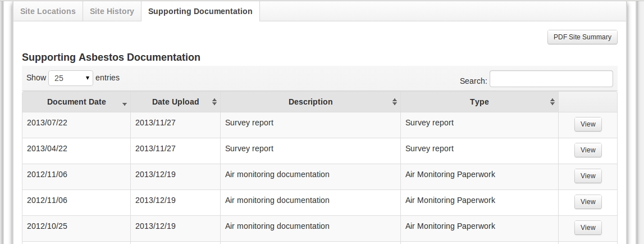The width and height of the screenshot is (644, 244).
Task: Click the Description column sort arrows icon
Action: [x=395, y=102]
